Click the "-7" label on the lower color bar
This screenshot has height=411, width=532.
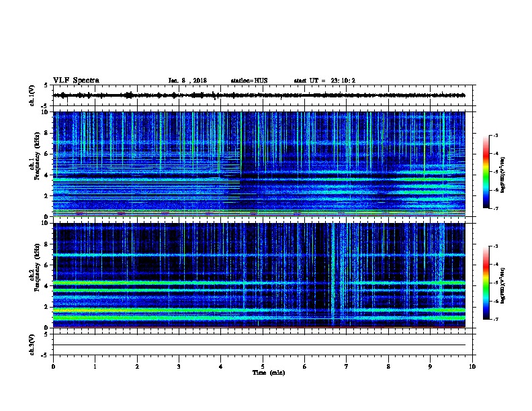(x=496, y=319)
